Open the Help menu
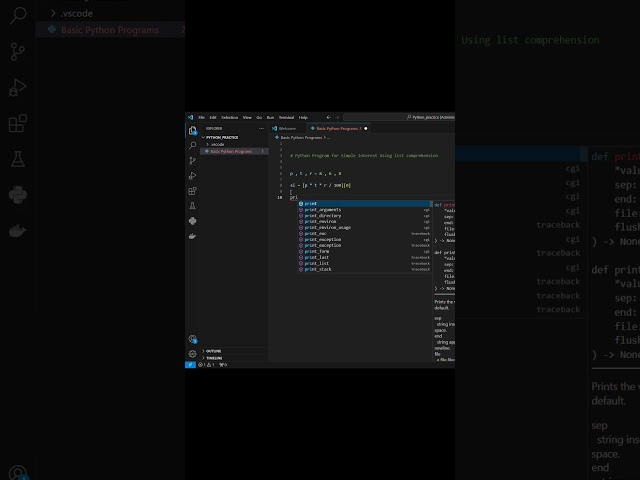This screenshot has width=640, height=480. coord(303,118)
